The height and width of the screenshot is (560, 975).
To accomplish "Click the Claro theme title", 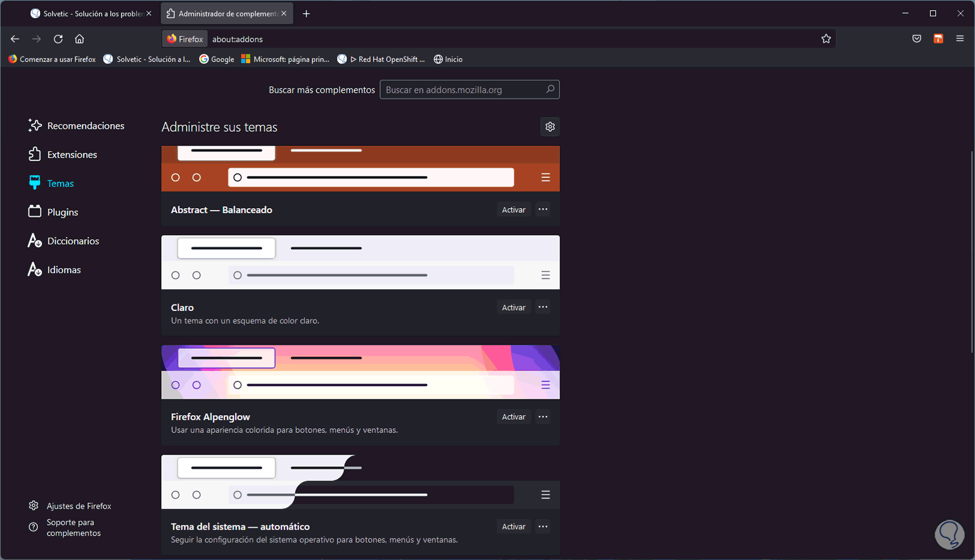I will (182, 307).
